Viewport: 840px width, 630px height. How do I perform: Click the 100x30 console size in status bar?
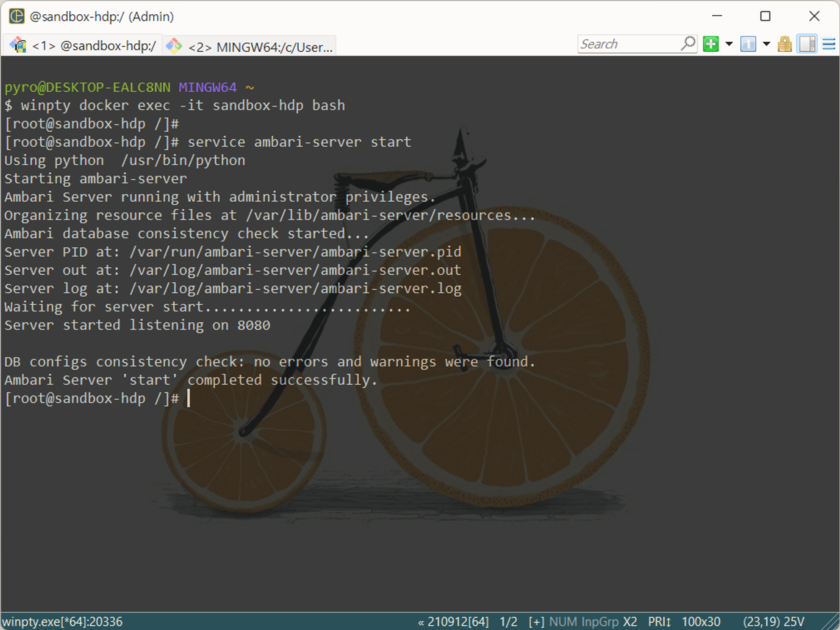701,622
